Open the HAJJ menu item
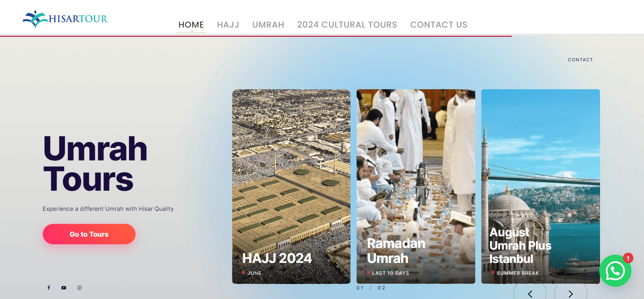Viewport: 644px width, 299px height. pos(228,25)
